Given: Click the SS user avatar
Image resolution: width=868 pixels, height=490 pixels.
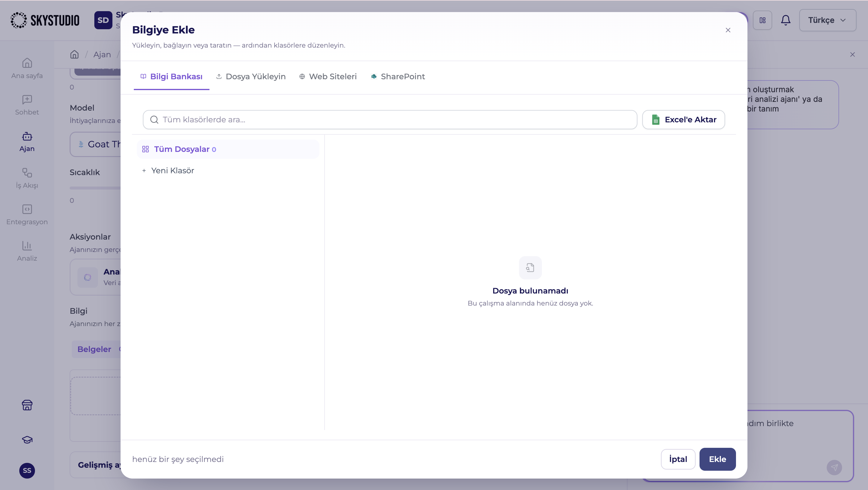Looking at the screenshot, I should 27,471.
